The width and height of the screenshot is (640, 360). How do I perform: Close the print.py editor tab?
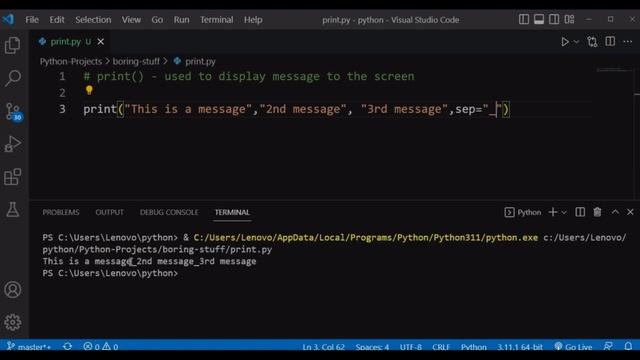pos(101,42)
